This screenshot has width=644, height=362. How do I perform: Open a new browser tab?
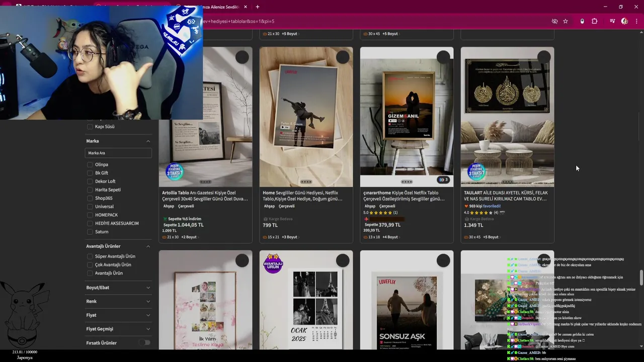tap(258, 7)
